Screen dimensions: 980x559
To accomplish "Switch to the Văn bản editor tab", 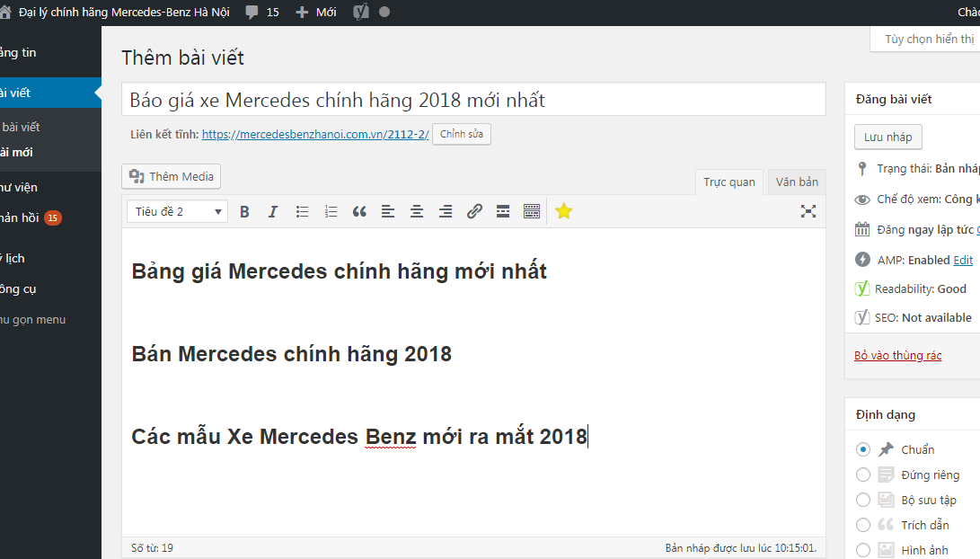I will click(x=797, y=182).
